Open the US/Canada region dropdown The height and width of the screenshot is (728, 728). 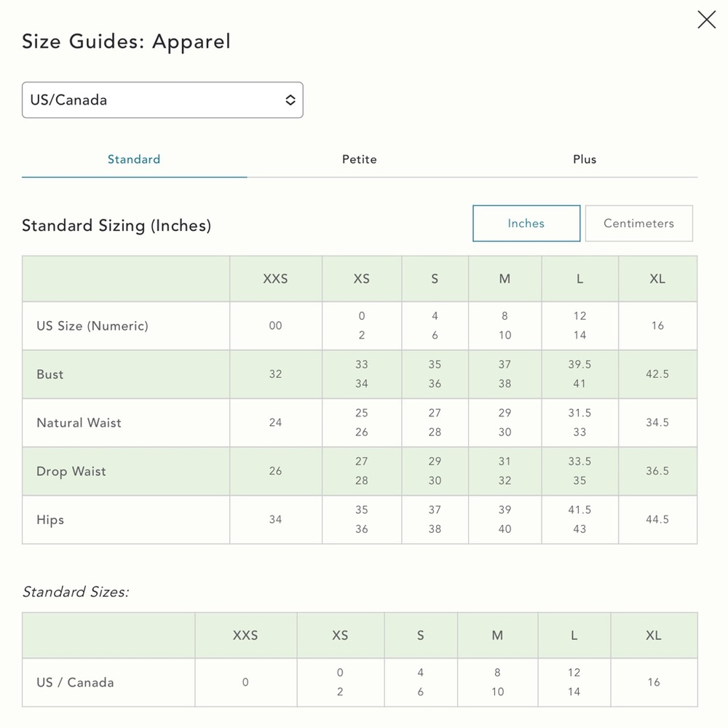coord(162,100)
